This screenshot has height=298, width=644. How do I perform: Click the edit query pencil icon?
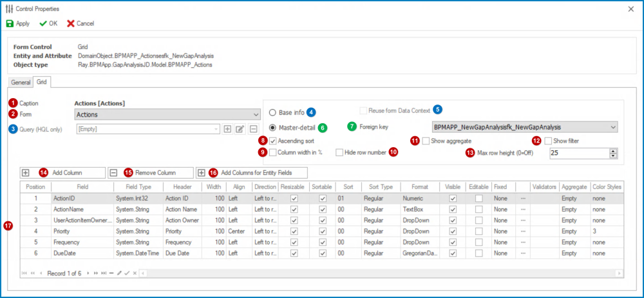pyautogui.click(x=240, y=129)
